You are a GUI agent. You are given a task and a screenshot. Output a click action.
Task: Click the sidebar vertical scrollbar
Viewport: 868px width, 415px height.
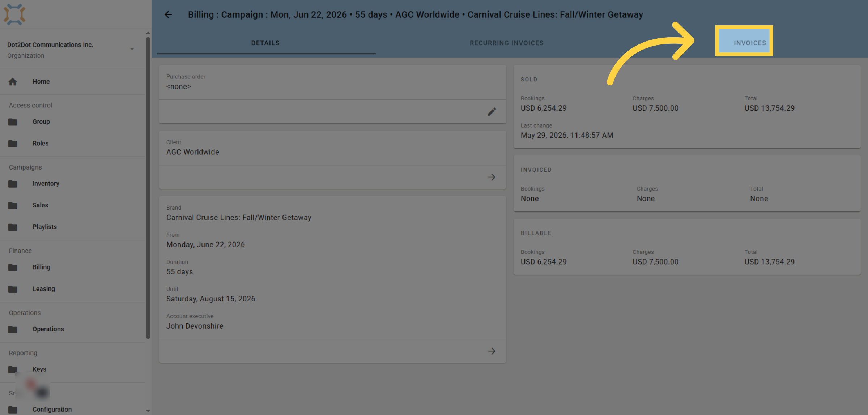coord(148,188)
